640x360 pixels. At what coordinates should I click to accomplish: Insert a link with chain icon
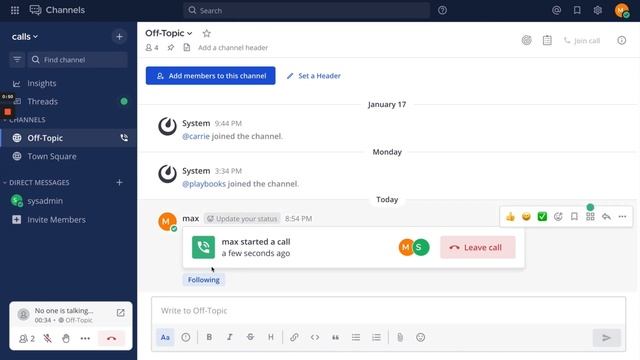click(x=294, y=337)
